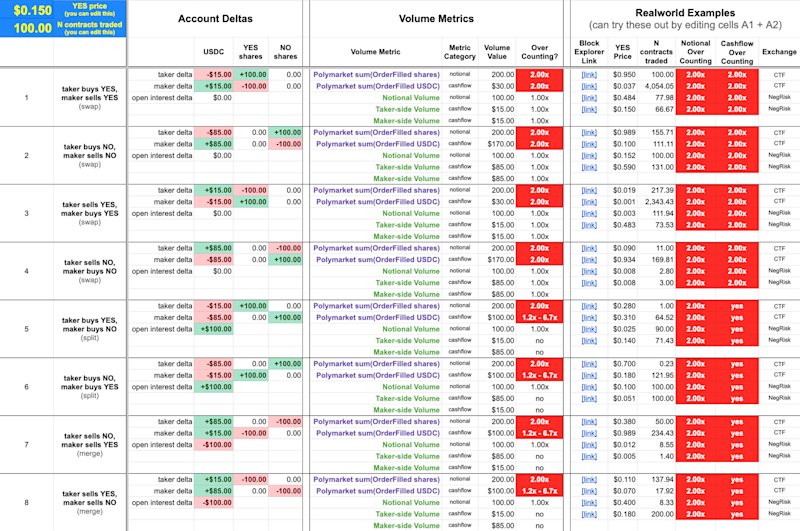Click the link beside YES price $0.280

(589, 306)
